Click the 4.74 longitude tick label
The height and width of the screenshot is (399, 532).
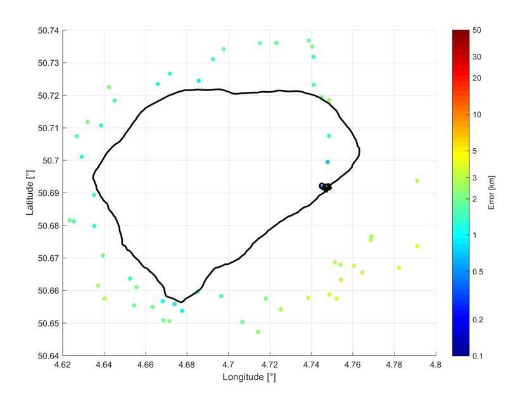pos(311,365)
